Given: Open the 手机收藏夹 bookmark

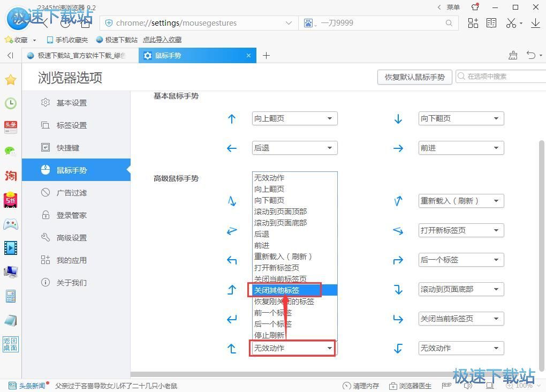Looking at the screenshot, I should click(x=67, y=40).
